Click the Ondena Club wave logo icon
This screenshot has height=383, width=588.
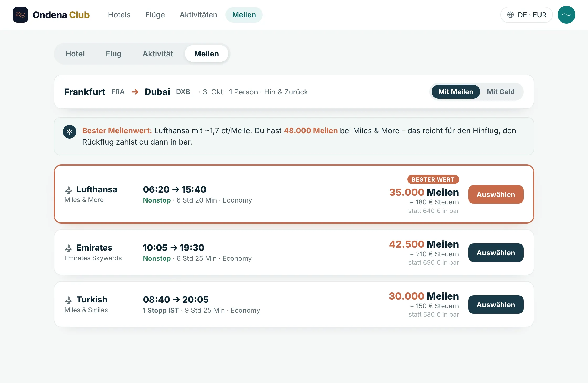20,15
